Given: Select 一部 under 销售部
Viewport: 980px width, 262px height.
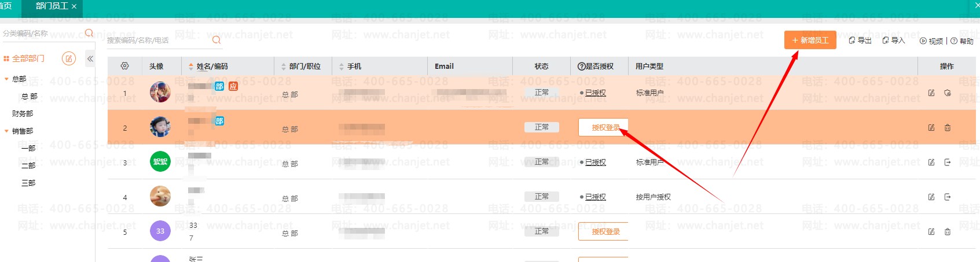Looking at the screenshot, I should pyautogui.click(x=28, y=148).
